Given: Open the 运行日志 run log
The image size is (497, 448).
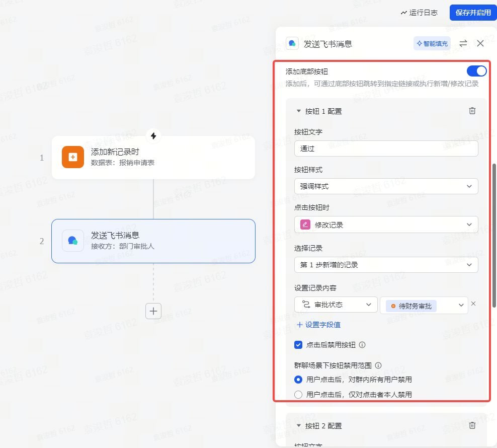Looking at the screenshot, I should click(x=419, y=13).
